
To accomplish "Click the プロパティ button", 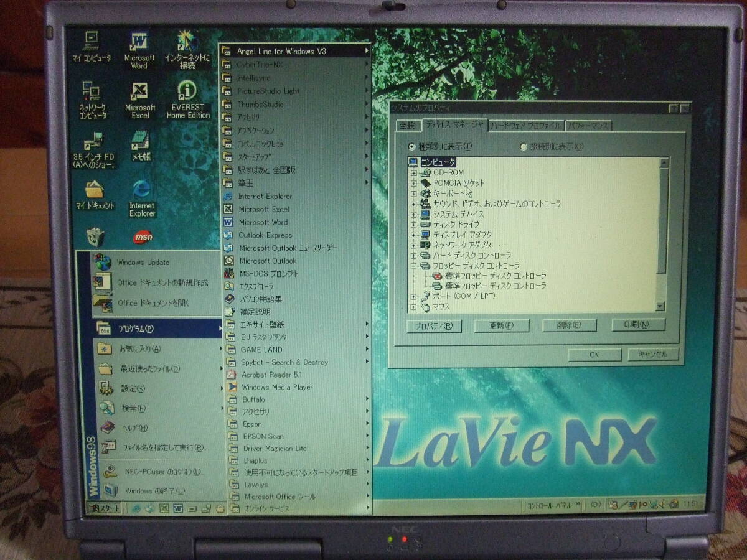I will click(434, 325).
